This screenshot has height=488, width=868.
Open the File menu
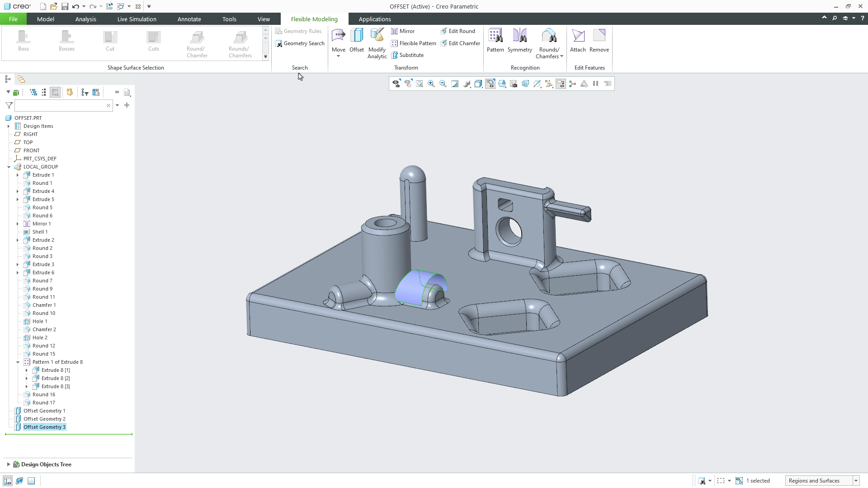13,19
